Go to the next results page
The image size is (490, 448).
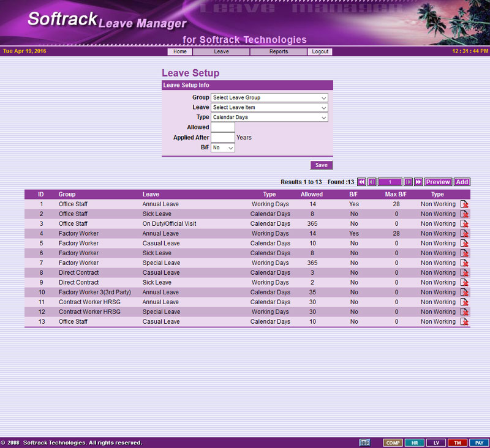coord(409,182)
